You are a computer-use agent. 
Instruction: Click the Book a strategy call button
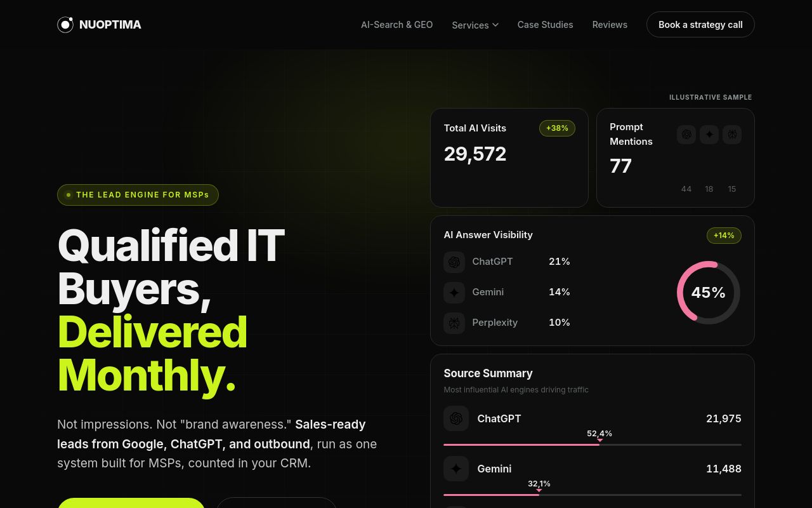tap(700, 25)
